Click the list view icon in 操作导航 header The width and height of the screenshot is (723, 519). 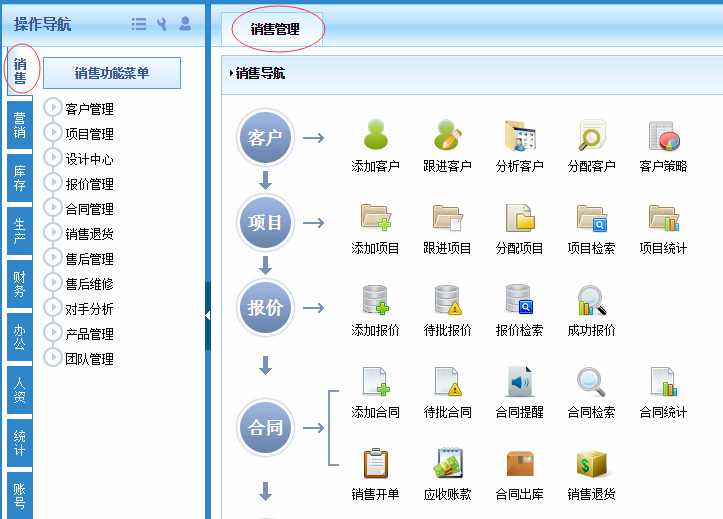(139, 24)
